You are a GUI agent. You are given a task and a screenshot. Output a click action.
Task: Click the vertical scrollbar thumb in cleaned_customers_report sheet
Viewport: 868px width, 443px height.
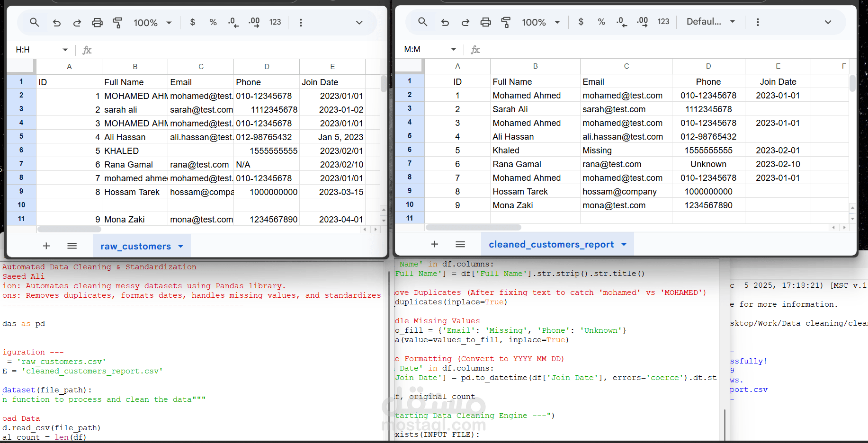[852, 83]
